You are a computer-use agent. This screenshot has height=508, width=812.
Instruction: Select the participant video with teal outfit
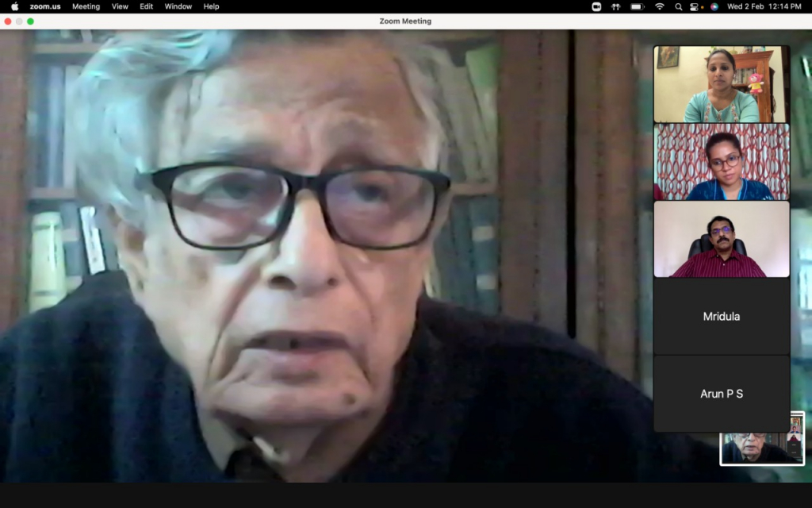722,84
